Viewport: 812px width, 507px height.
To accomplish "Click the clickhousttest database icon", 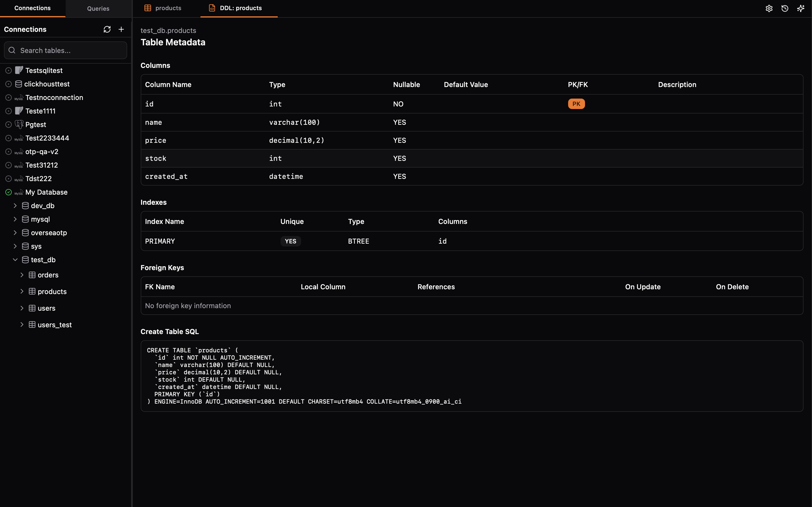I will (18, 84).
